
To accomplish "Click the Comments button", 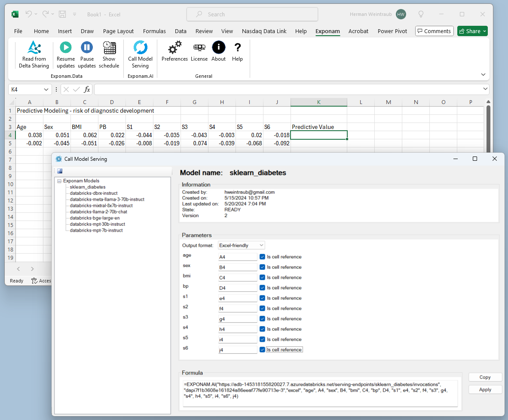I will point(434,31).
